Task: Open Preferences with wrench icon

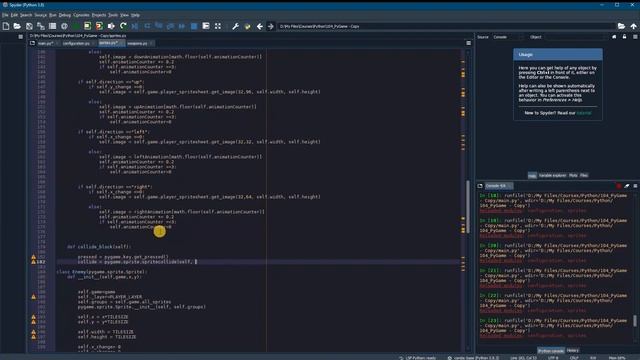Action: [x=235, y=26]
